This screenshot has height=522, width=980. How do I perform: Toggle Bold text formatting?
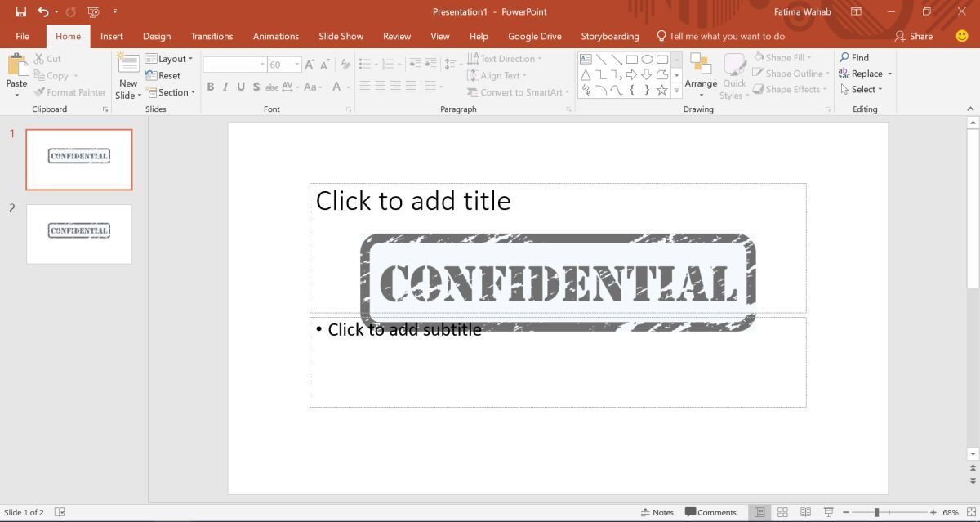click(x=211, y=87)
